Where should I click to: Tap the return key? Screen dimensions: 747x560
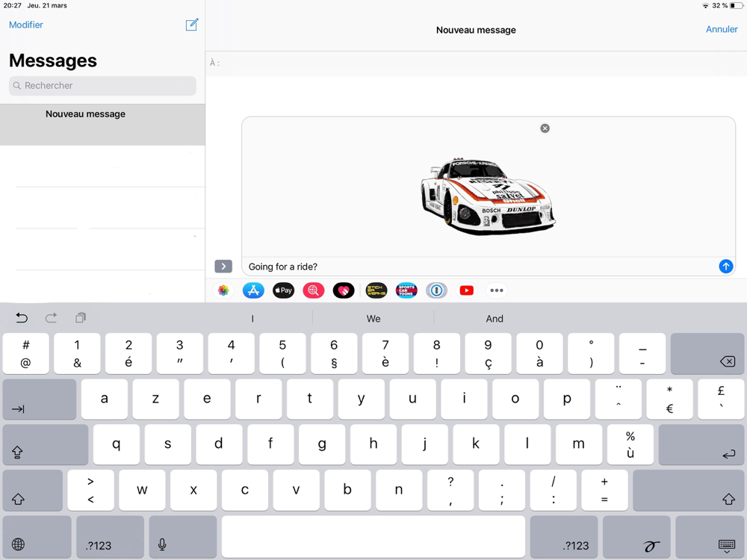click(701, 444)
